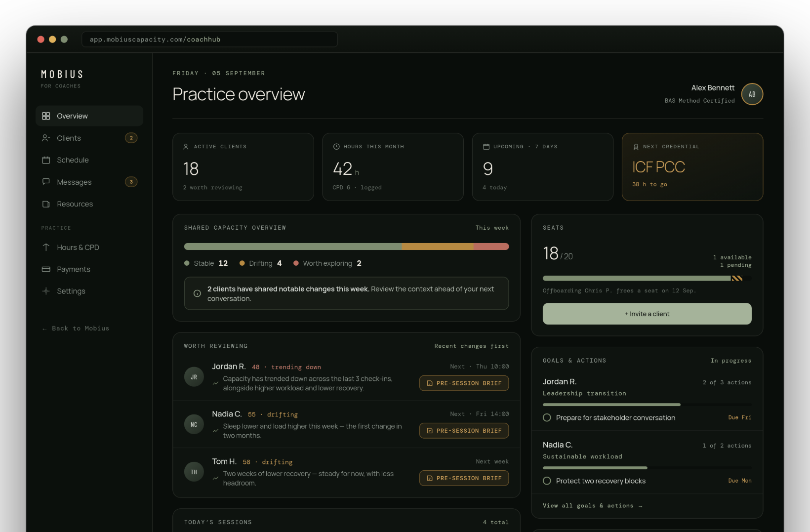Click the NC avatar for Nadia C.

[194, 424]
